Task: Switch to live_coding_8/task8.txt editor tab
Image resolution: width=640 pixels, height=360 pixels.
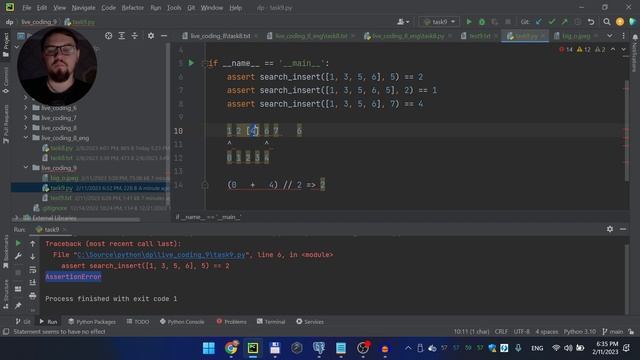Action: pos(220,36)
